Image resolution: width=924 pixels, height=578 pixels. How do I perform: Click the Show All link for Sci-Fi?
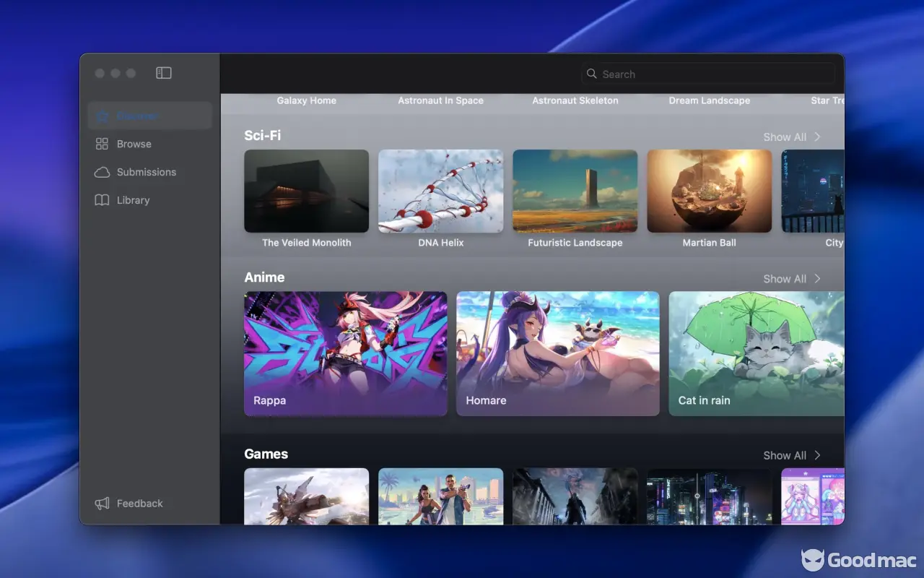coord(785,137)
